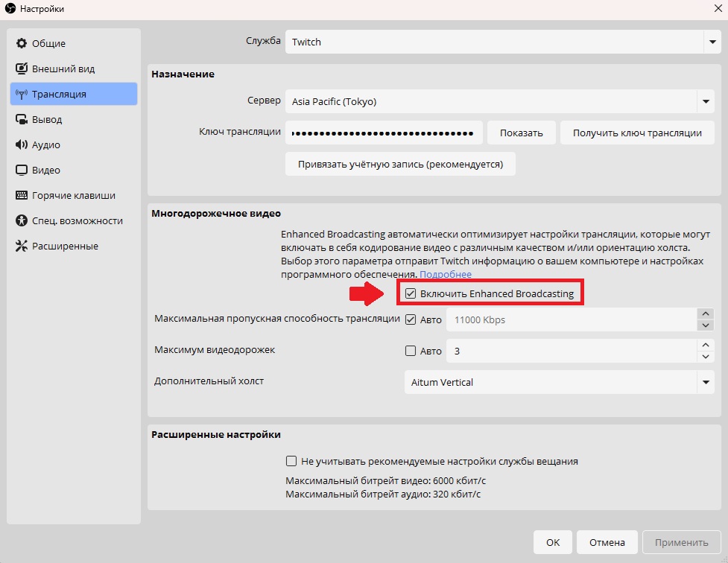Decrease the maximum bandwidth value
728x563 pixels.
pos(706,325)
